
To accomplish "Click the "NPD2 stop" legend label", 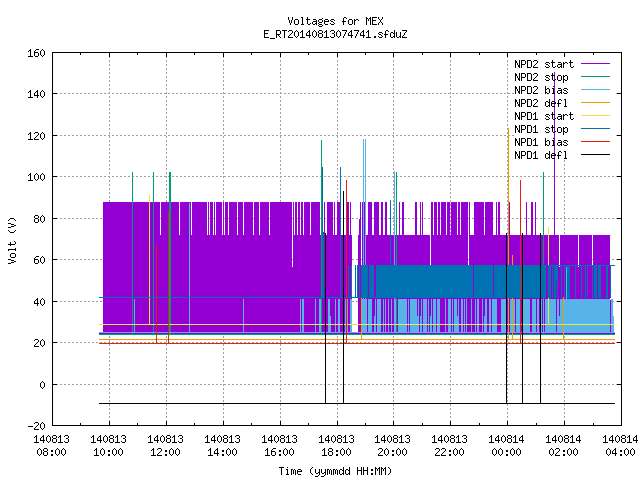I will point(541,77).
